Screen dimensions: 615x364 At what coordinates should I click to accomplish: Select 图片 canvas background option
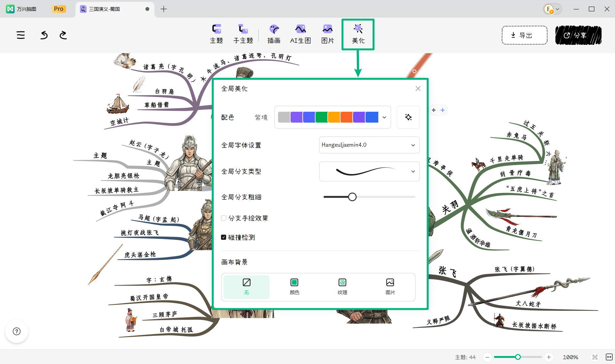click(x=390, y=287)
